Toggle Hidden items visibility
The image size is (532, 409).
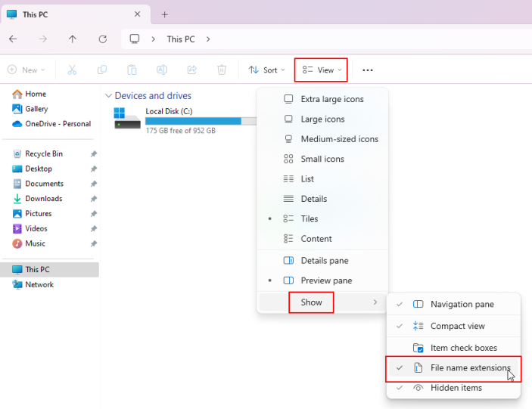tap(456, 388)
